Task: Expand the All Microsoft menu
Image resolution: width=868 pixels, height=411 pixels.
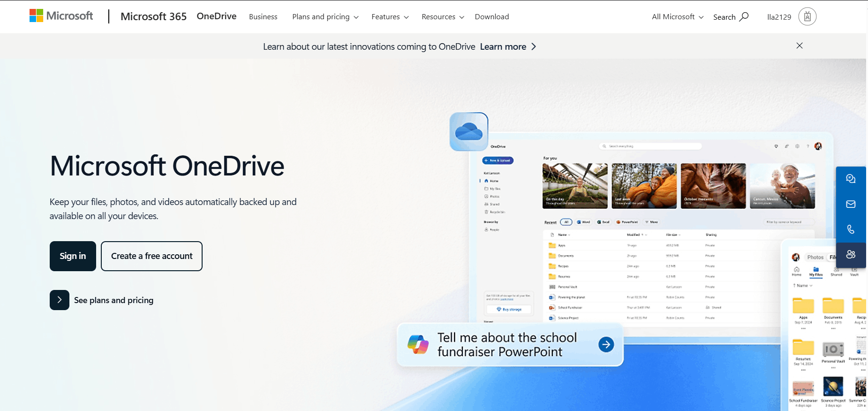Action: (x=678, y=17)
